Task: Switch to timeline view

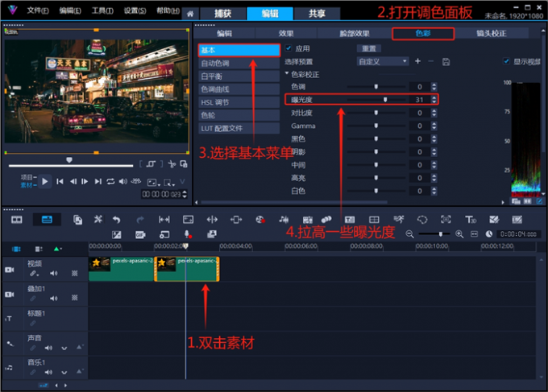Action: tap(47, 220)
